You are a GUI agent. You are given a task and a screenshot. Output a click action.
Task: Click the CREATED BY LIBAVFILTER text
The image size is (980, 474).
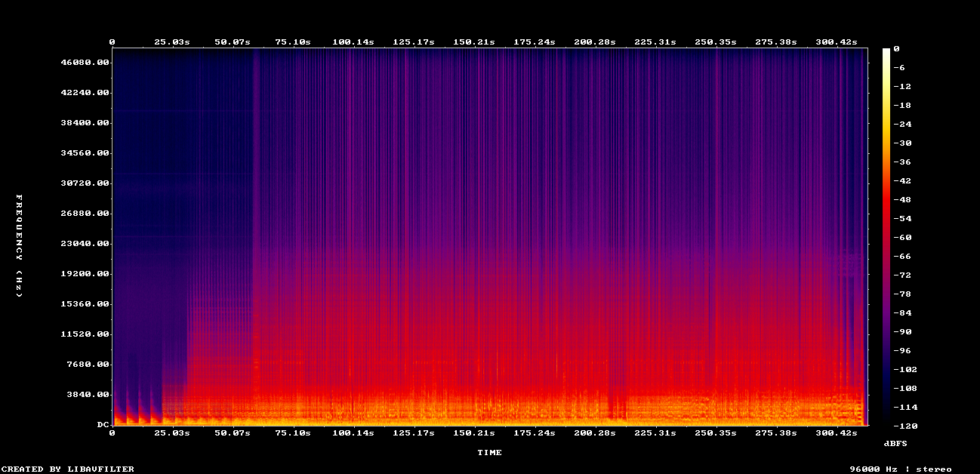pos(67,469)
